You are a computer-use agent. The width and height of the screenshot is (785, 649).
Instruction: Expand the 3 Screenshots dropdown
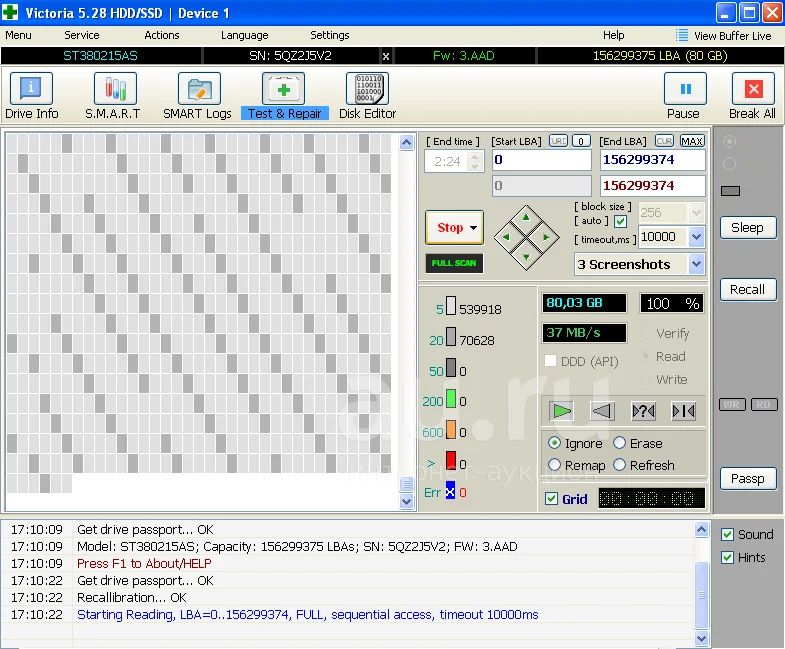pyautogui.click(x=696, y=264)
